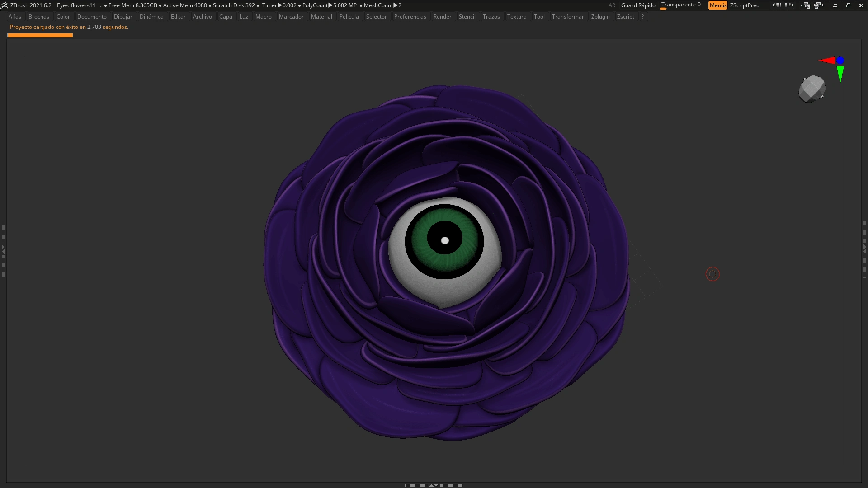This screenshot has width=868, height=488.
Task: Click the orange project load progress bar
Action: coord(40,35)
